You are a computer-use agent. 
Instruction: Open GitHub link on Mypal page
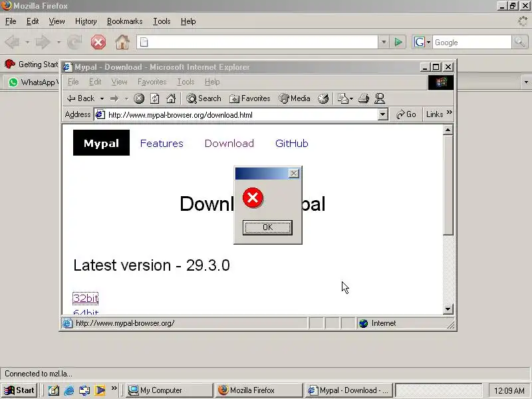tap(292, 144)
